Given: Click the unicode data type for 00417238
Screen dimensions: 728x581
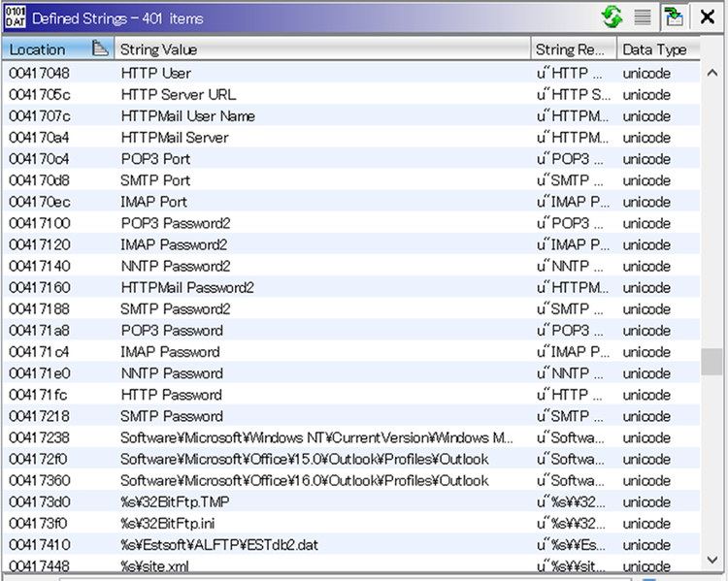Looking at the screenshot, I should coord(646,437).
